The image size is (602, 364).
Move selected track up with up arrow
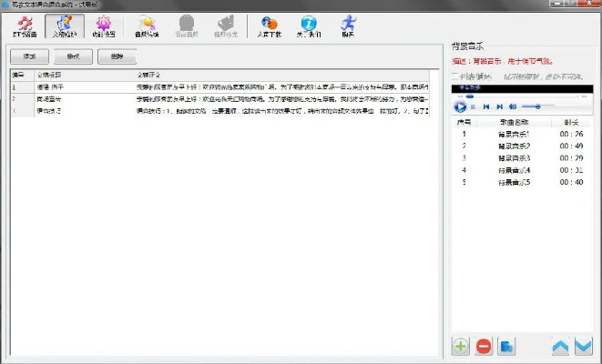click(x=561, y=346)
